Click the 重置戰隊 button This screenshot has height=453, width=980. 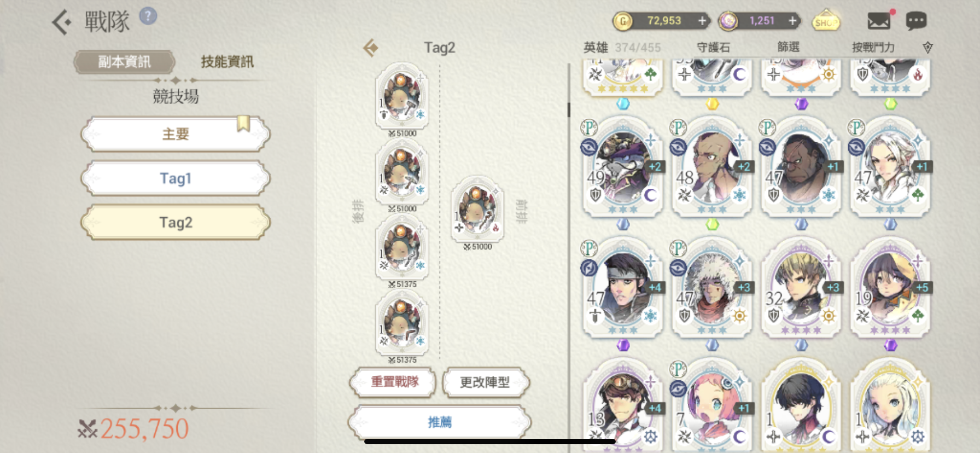(394, 382)
